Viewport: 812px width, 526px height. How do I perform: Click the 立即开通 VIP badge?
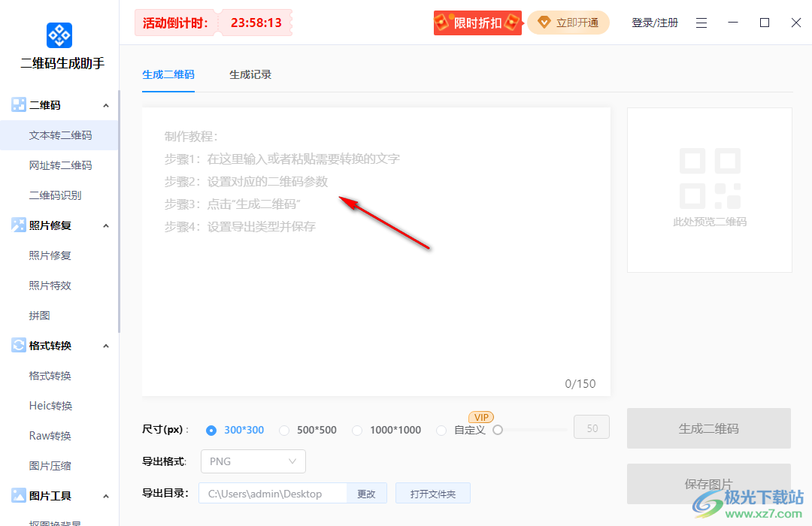pyautogui.click(x=568, y=23)
